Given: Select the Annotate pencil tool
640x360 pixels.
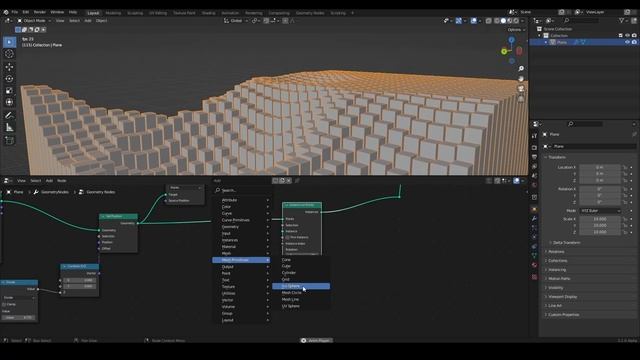Looking at the screenshot, I should (9, 116).
